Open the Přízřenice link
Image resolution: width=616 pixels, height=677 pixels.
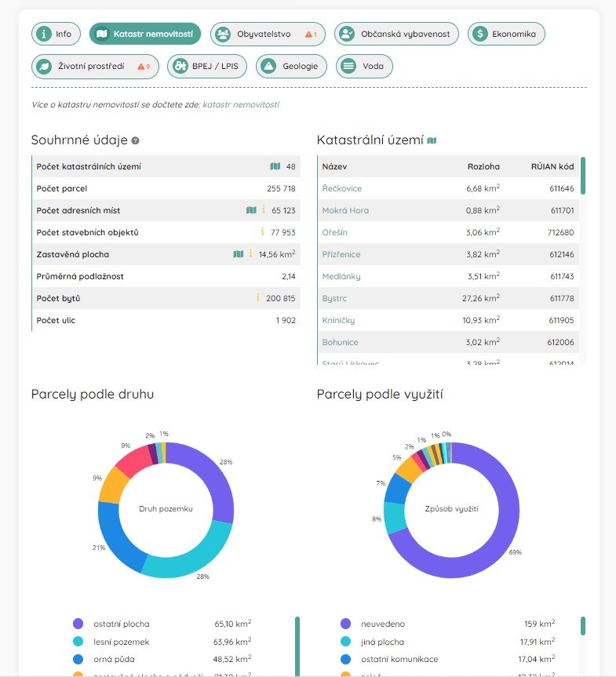tap(341, 254)
